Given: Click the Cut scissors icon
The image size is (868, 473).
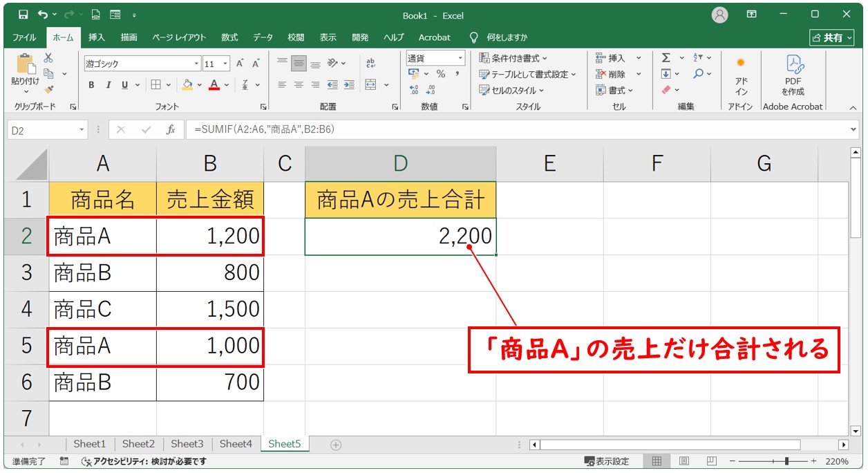Looking at the screenshot, I should point(48,58).
